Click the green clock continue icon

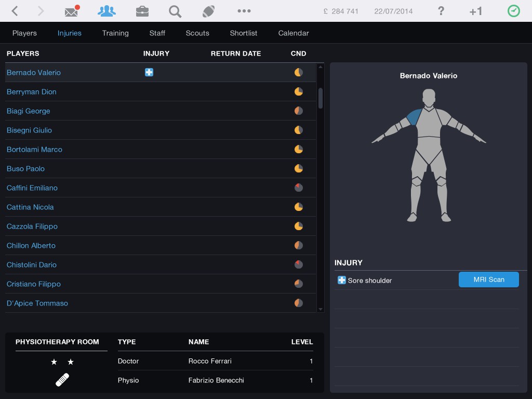coord(513,11)
